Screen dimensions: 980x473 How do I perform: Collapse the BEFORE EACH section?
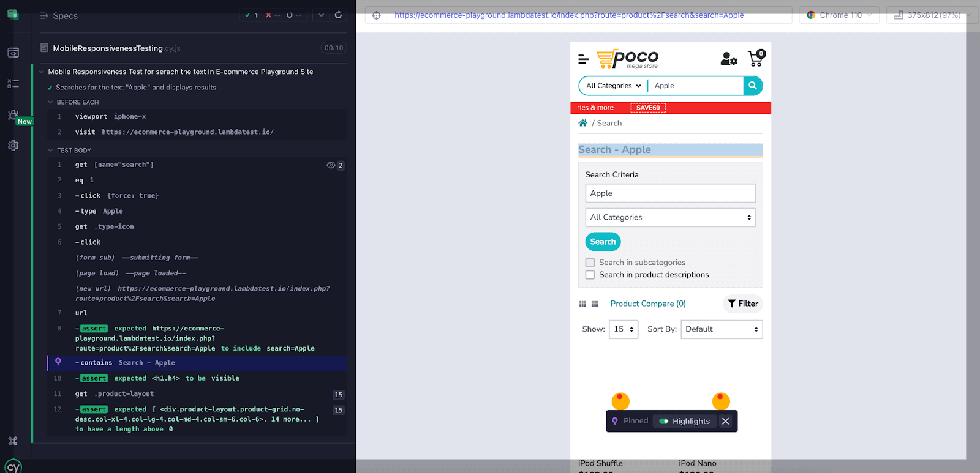point(73,102)
